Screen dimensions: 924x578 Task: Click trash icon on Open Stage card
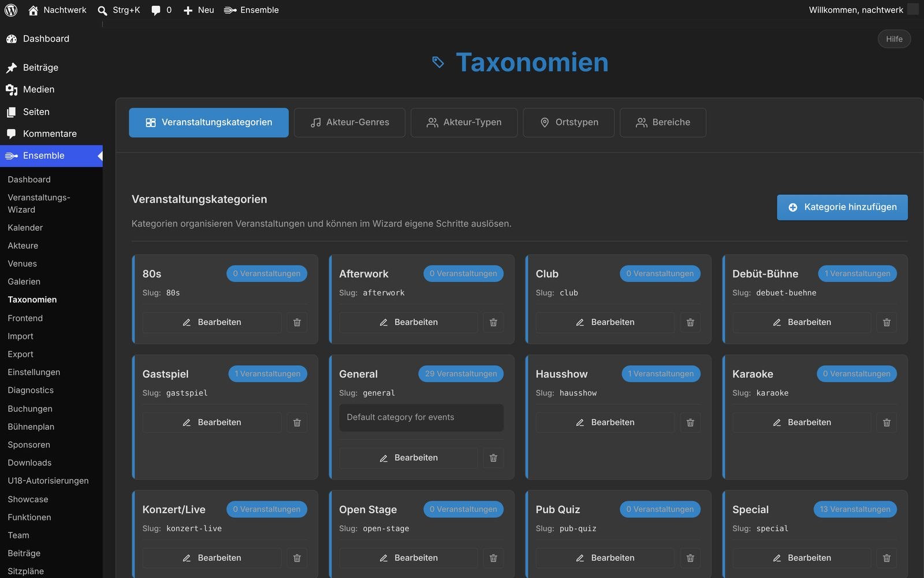(x=493, y=558)
